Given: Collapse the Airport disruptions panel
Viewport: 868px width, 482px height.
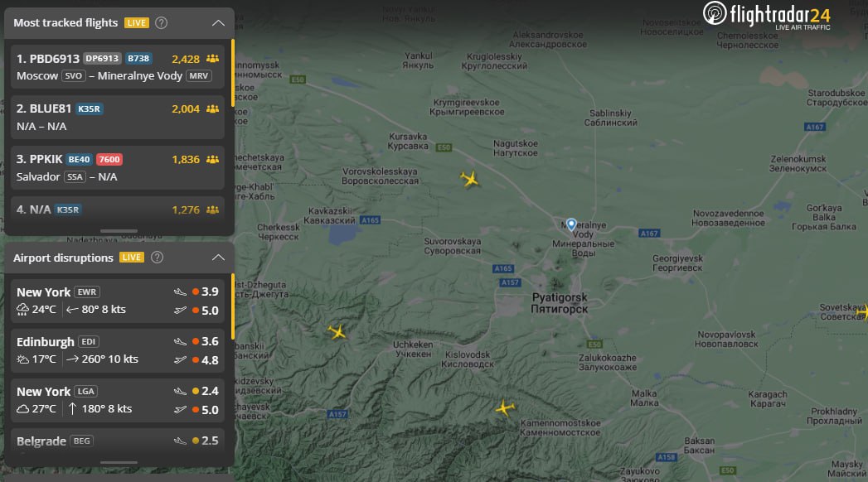Looking at the screenshot, I should [x=218, y=258].
